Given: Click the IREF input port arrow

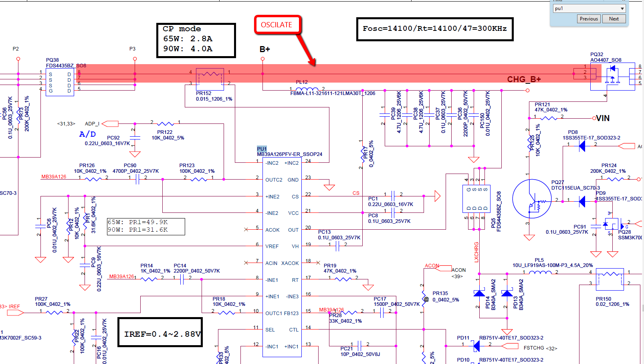Looking at the screenshot, I should click(15, 312).
